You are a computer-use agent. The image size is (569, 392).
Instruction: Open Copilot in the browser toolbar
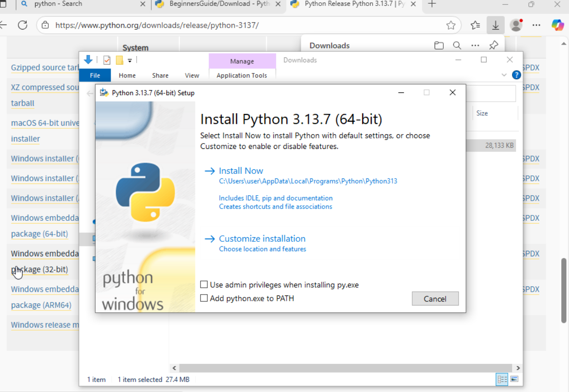pyautogui.click(x=558, y=25)
